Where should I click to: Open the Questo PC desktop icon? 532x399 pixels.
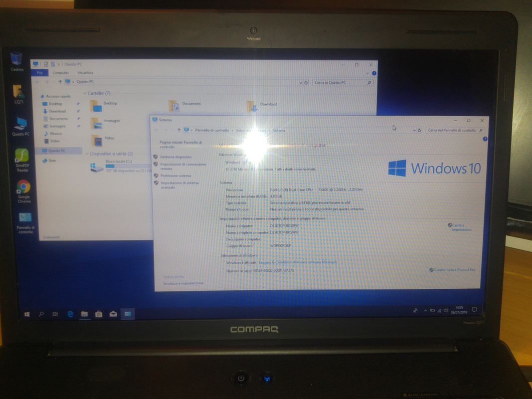click(x=20, y=126)
